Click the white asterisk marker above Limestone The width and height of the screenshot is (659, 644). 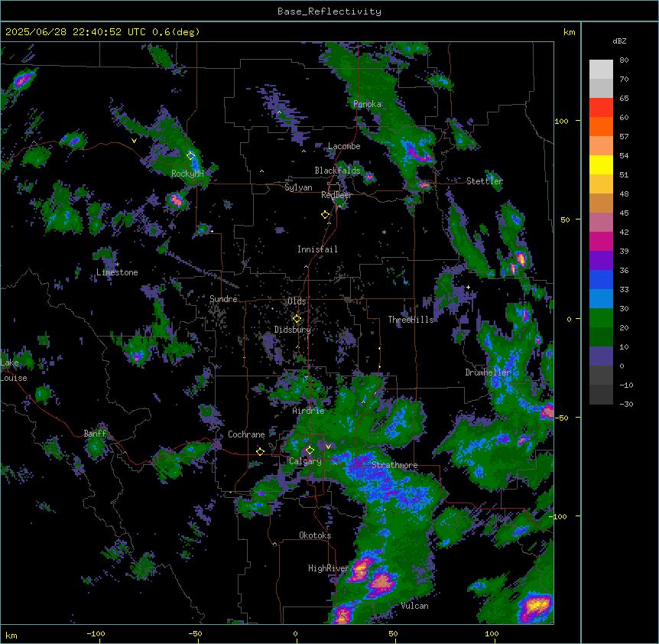pyautogui.click(x=118, y=265)
